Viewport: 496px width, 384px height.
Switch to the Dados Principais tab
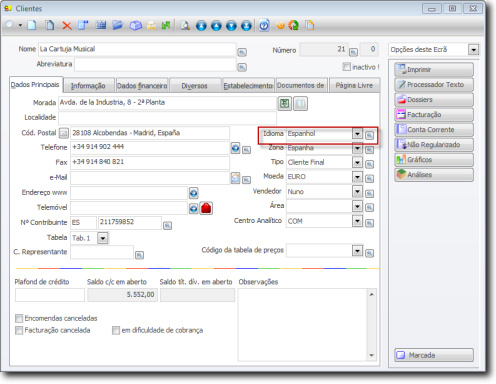pos(35,85)
